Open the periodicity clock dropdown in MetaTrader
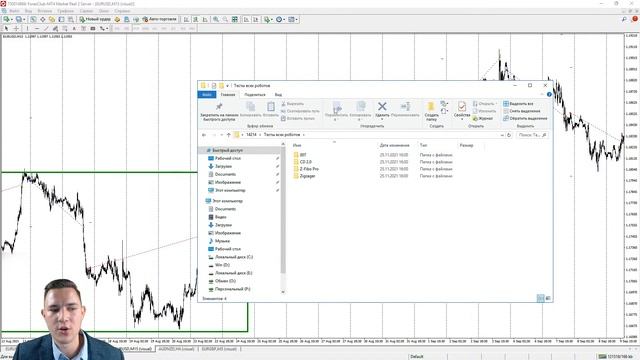Image resolution: width=640 pixels, height=360 pixels. (x=280, y=19)
